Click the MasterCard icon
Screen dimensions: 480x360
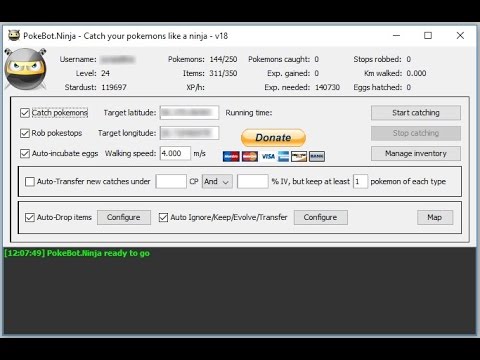pyautogui.click(x=250, y=156)
